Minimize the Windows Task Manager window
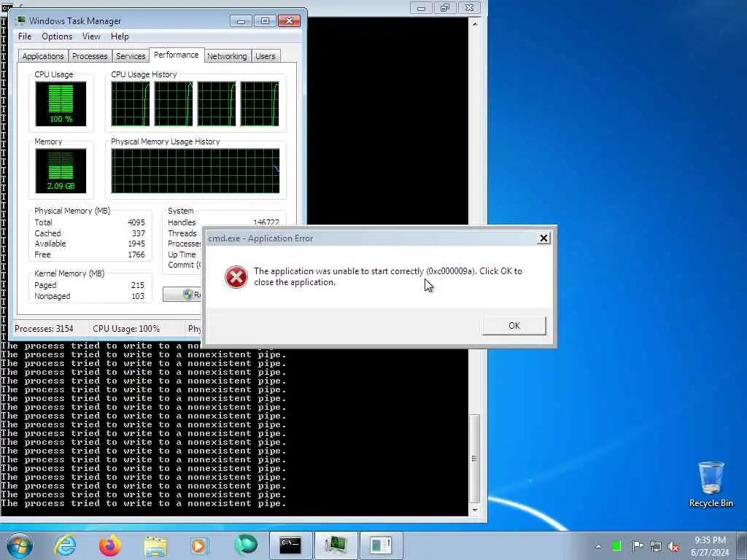This screenshot has width=747, height=560. tap(241, 21)
